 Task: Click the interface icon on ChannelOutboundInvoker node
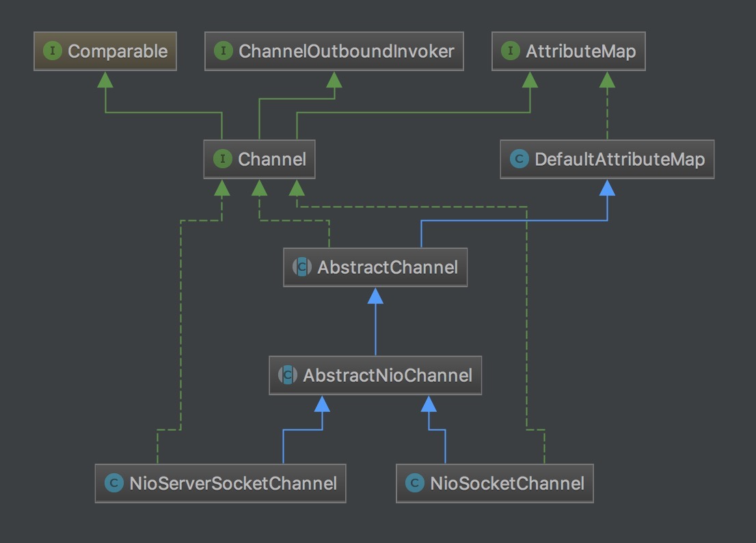click(224, 51)
